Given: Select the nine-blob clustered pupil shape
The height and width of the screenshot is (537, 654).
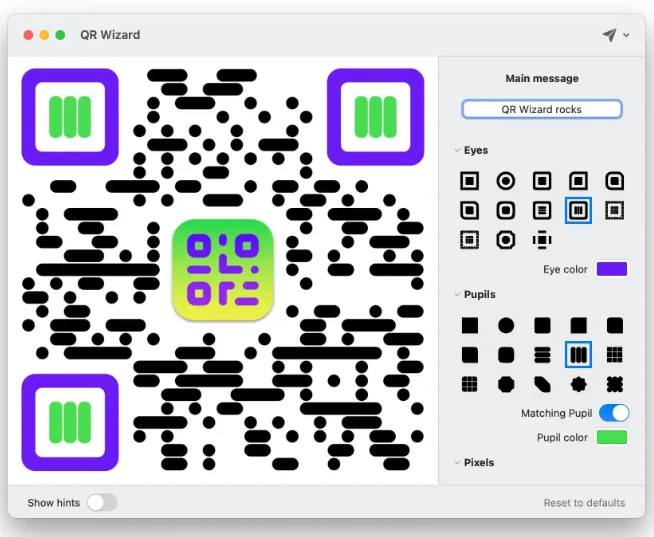Looking at the screenshot, I should tap(614, 384).
